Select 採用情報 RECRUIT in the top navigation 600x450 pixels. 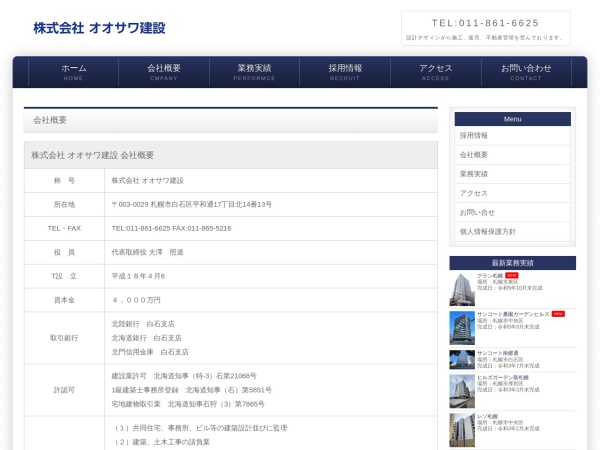point(345,72)
